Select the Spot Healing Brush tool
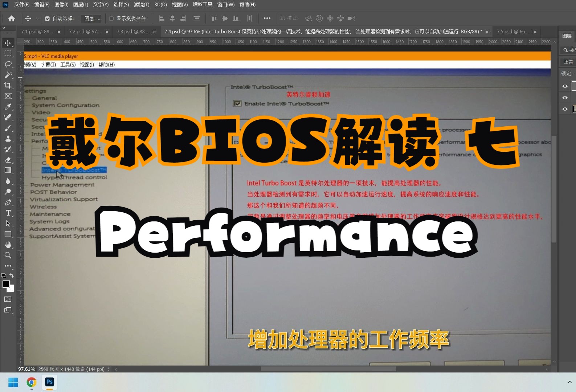 [x=8, y=117]
